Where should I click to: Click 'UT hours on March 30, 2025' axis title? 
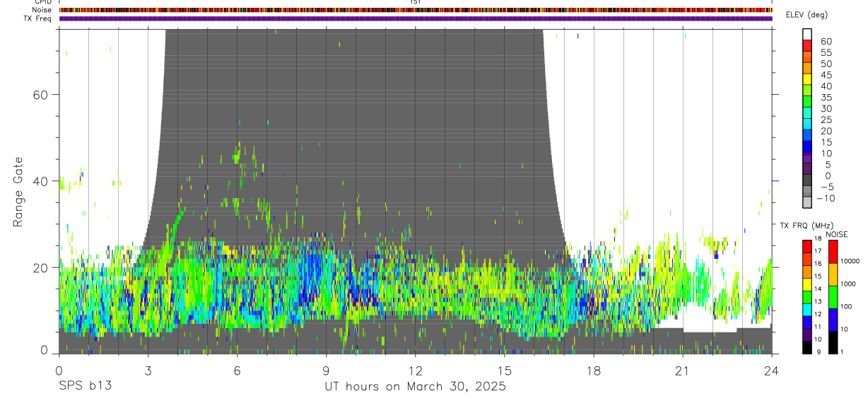point(415,387)
